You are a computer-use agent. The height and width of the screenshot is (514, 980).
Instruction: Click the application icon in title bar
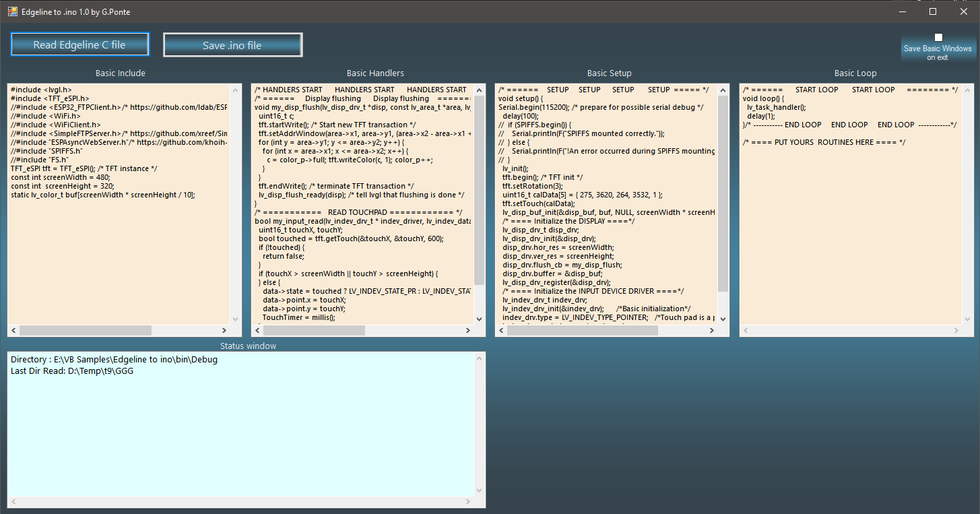[x=12, y=11]
